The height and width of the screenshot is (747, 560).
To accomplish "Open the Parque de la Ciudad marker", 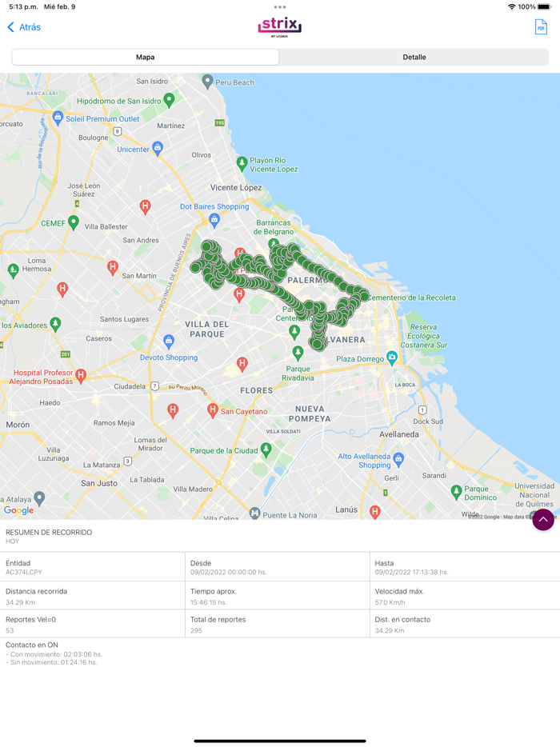I will (266, 449).
